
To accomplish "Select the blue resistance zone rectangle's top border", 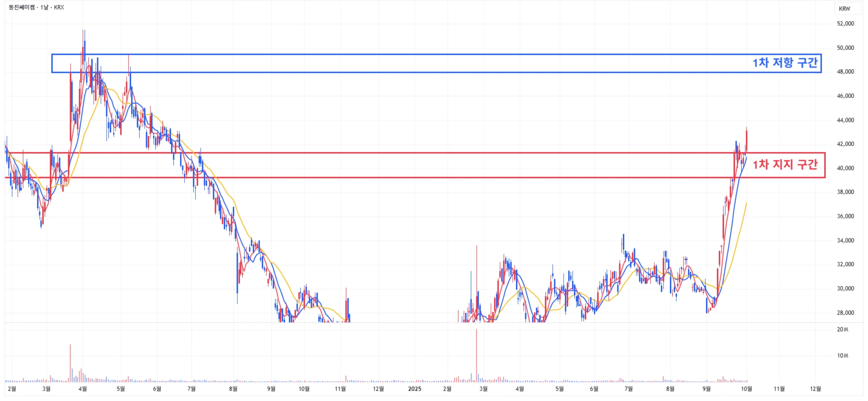I will (428, 54).
